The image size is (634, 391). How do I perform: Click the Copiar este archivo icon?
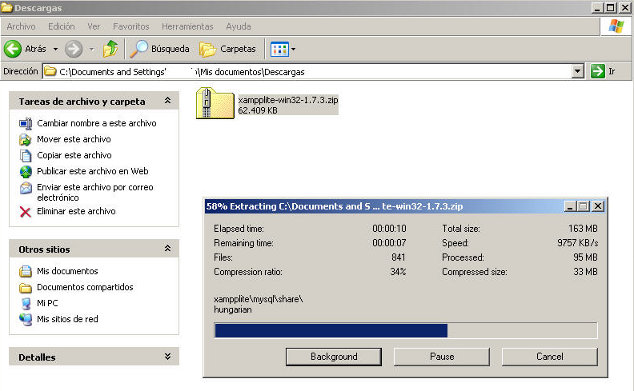click(x=25, y=155)
